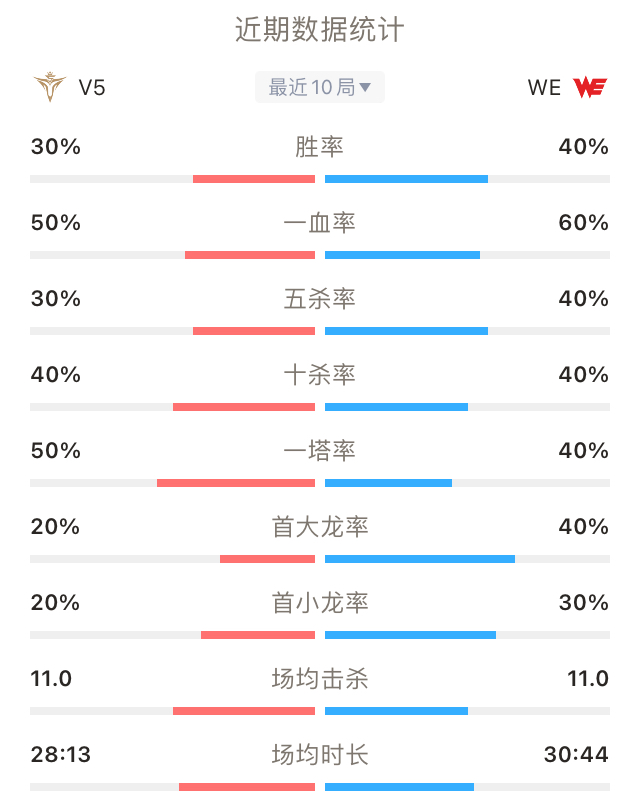640x811 pixels.
Task: Click the blue 一血率 bar for WE
Action: tap(403, 255)
